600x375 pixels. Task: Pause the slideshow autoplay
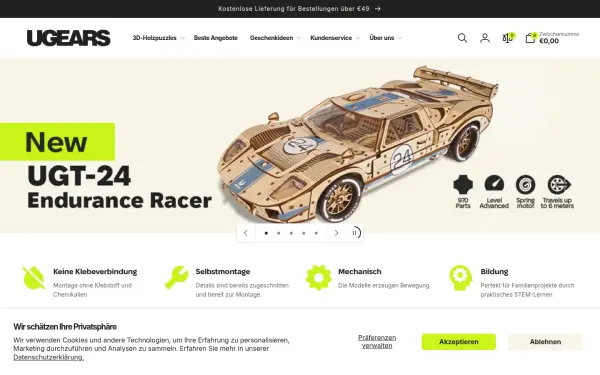pos(354,233)
